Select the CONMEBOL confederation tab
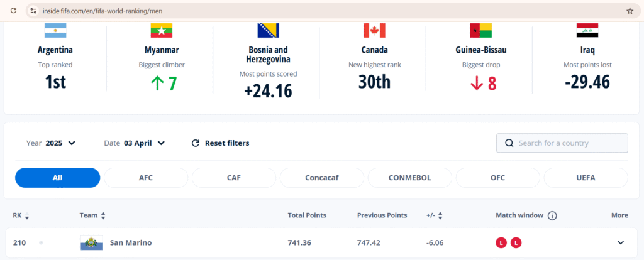 [x=410, y=178]
